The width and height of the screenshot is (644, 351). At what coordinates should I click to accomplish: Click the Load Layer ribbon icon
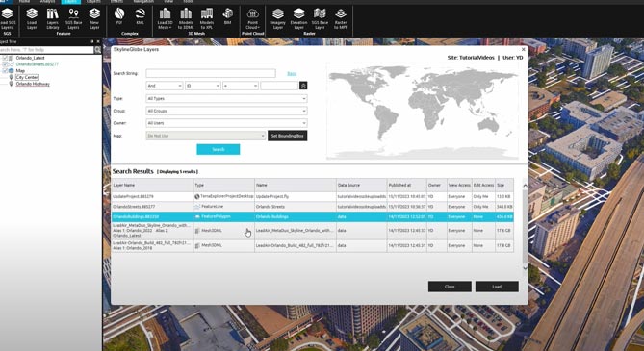pyautogui.click(x=32, y=18)
